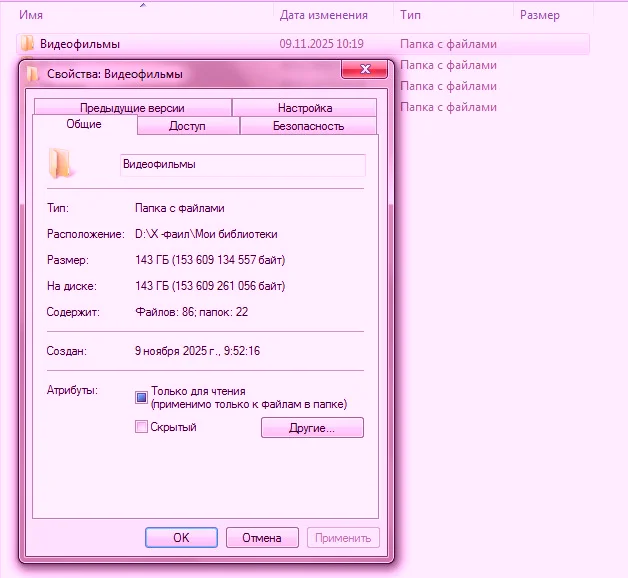628x578 pixels.
Task: Click the Видеофильмы folder icon in Explorer list
Action: pyautogui.click(x=27, y=43)
